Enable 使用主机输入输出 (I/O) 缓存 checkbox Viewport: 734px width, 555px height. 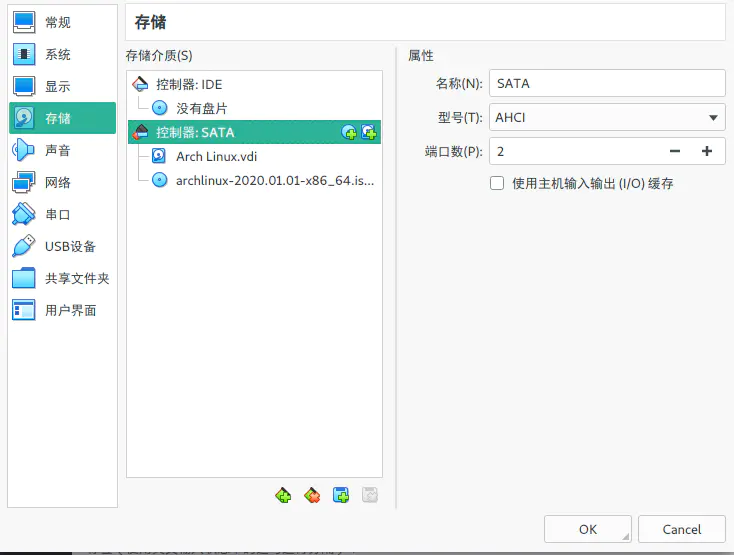click(497, 183)
